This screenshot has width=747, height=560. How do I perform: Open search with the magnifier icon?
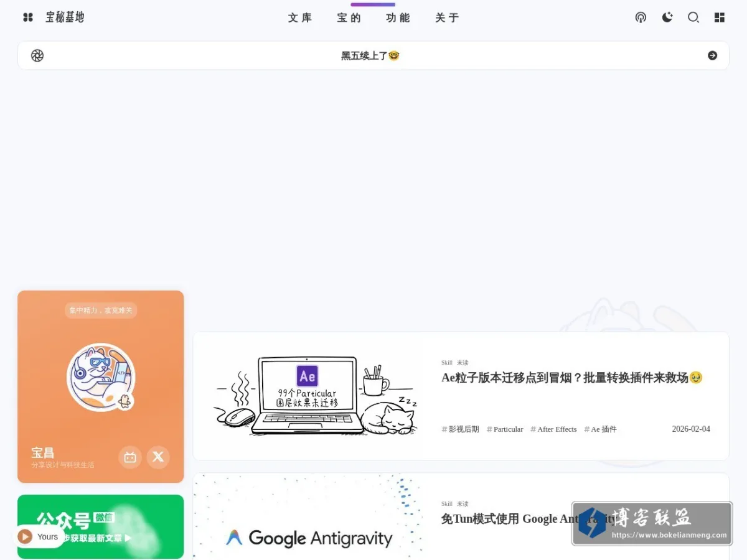(693, 17)
